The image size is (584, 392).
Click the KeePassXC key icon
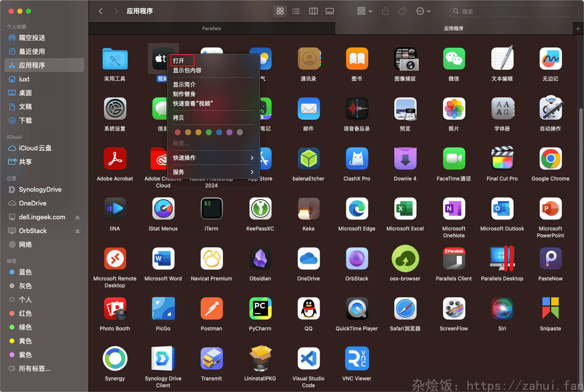pyautogui.click(x=260, y=209)
